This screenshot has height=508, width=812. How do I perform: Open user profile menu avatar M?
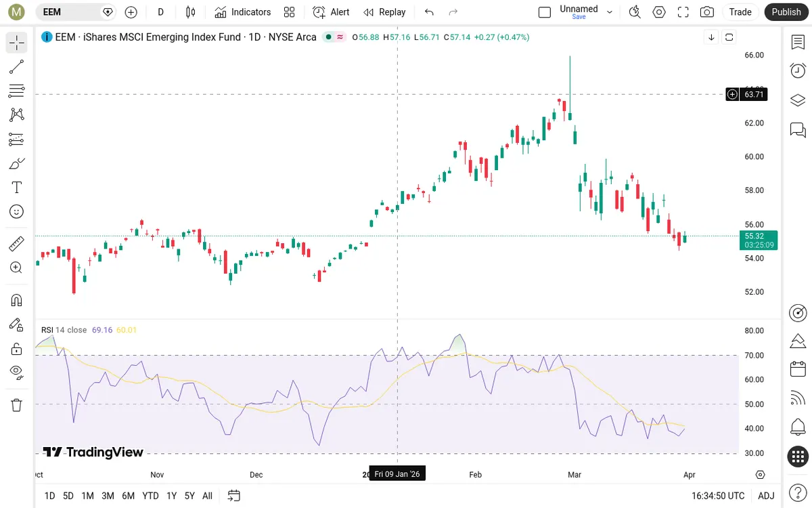pos(17,12)
